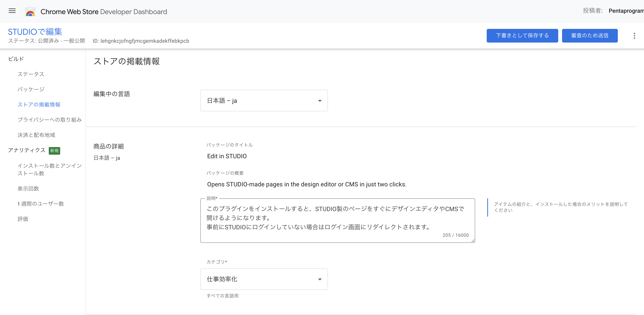
Task: Open 表示回数 analytics page
Action: point(28,188)
